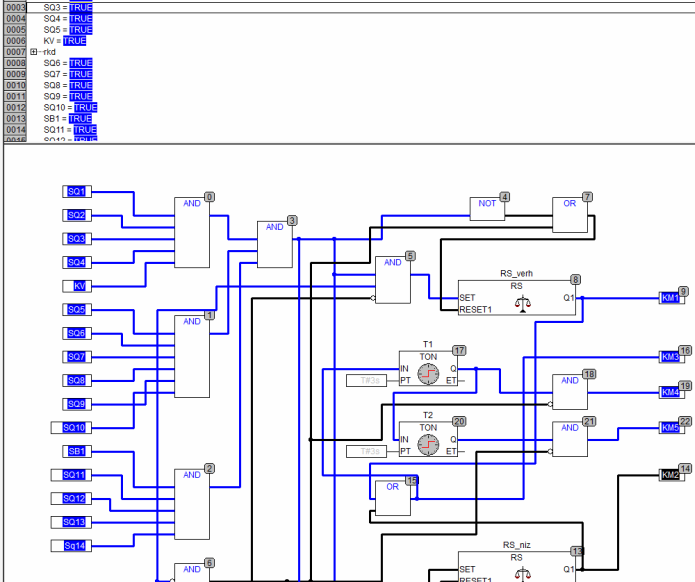
Task: Select the SQ1 input variable box
Action: tap(77, 191)
